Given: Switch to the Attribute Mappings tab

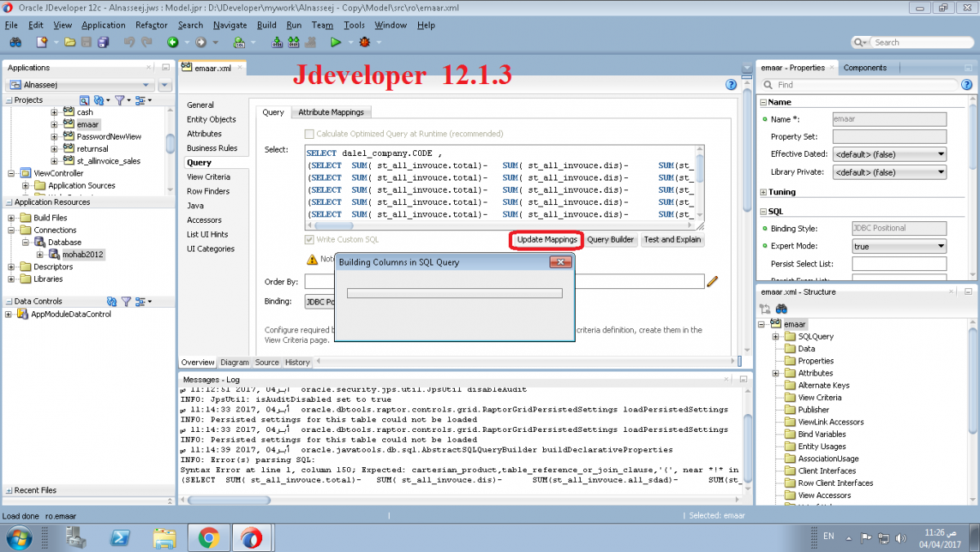Looking at the screenshot, I should [x=331, y=112].
